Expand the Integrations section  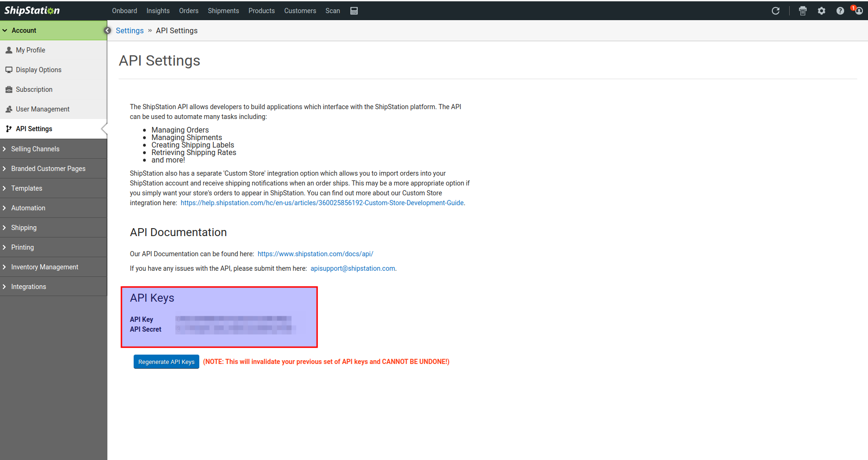tap(53, 287)
